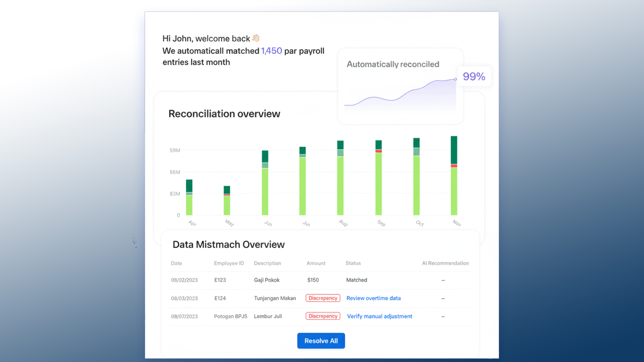The height and width of the screenshot is (362, 644).
Task: Select the Matched status for Gaji Pokok
Action: tap(357, 280)
